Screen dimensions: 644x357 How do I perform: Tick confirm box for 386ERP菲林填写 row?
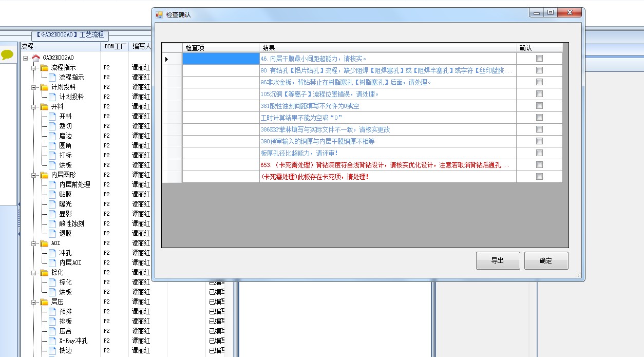click(x=539, y=129)
